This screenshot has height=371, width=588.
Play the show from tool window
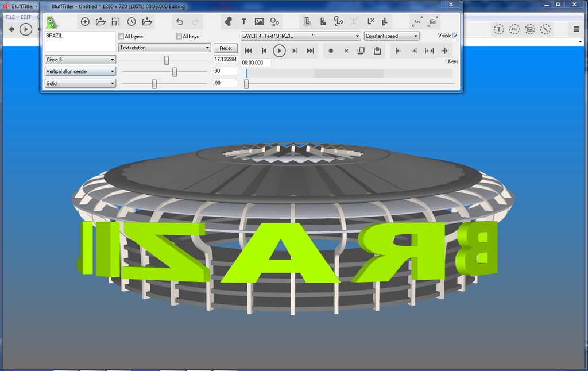[x=279, y=51]
